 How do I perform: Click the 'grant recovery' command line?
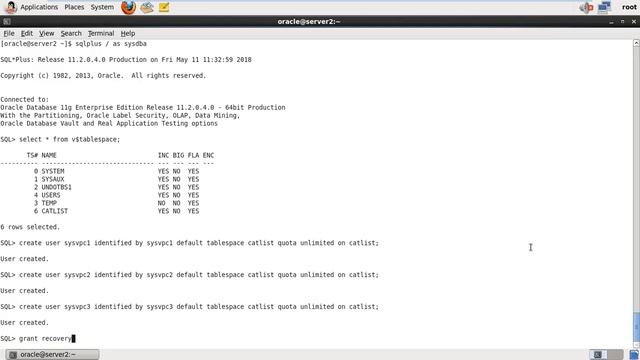click(x=38, y=338)
